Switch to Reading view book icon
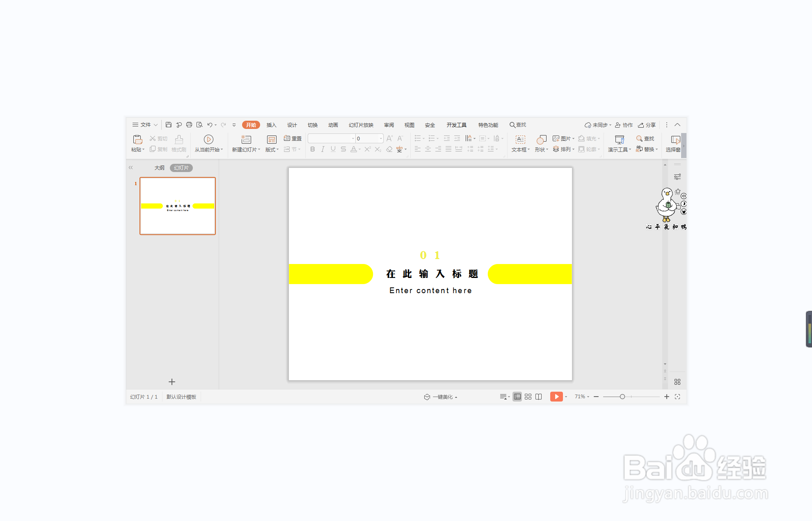This screenshot has width=812, height=521. [x=539, y=397]
